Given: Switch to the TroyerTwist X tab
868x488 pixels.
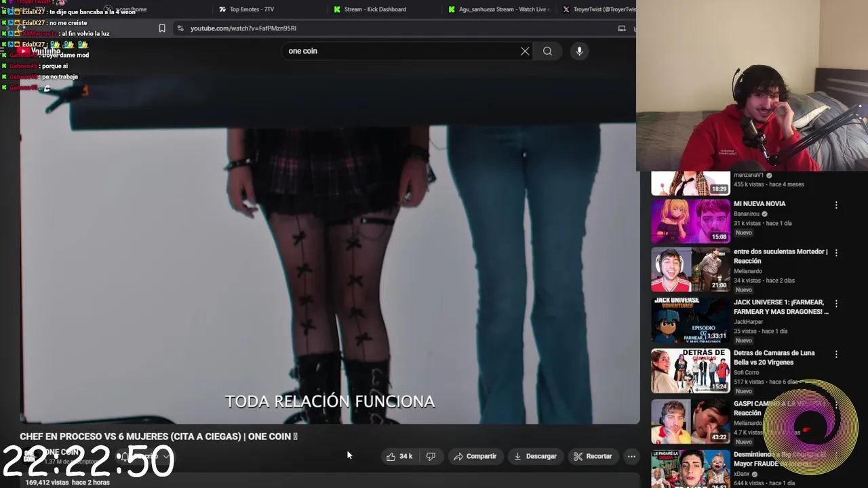Looking at the screenshot, I should (599, 9).
